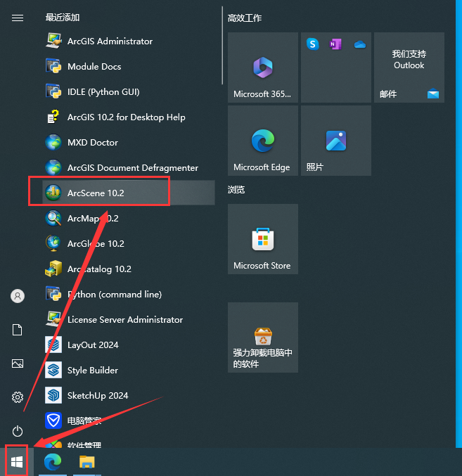The image size is (462, 476).
Task: Open Style Builder app
Action: pyautogui.click(x=92, y=370)
